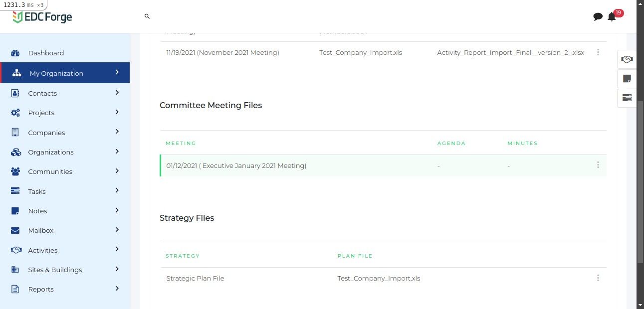The height and width of the screenshot is (309, 644).
Task: Click the sticky note quick-action icon
Action: [x=627, y=78]
